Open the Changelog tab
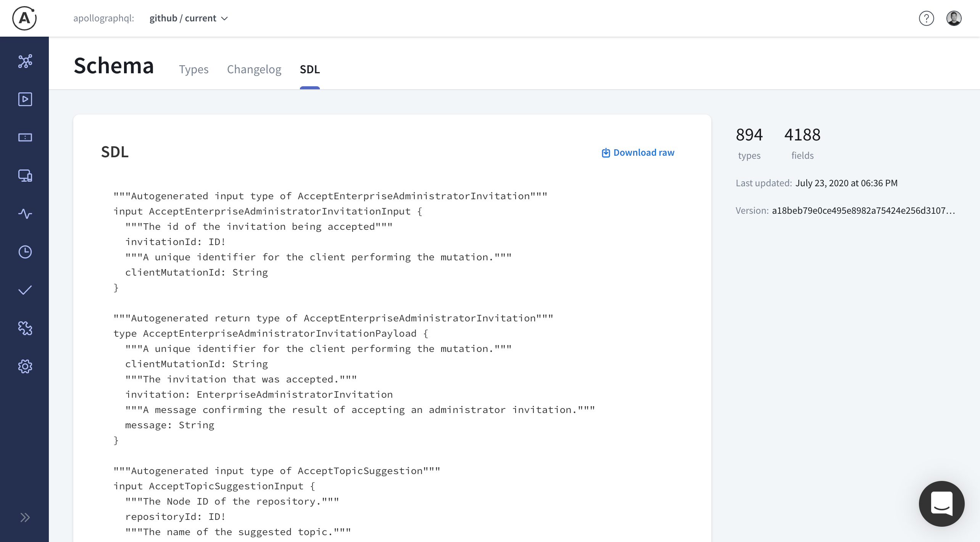The width and height of the screenshot is (980, 542). (254, 69)
